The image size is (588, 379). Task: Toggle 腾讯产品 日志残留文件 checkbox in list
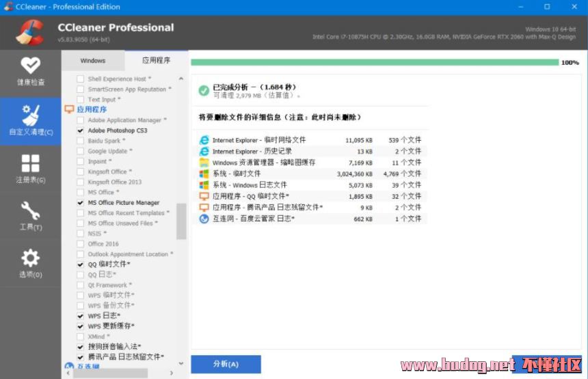pos(80,357)
